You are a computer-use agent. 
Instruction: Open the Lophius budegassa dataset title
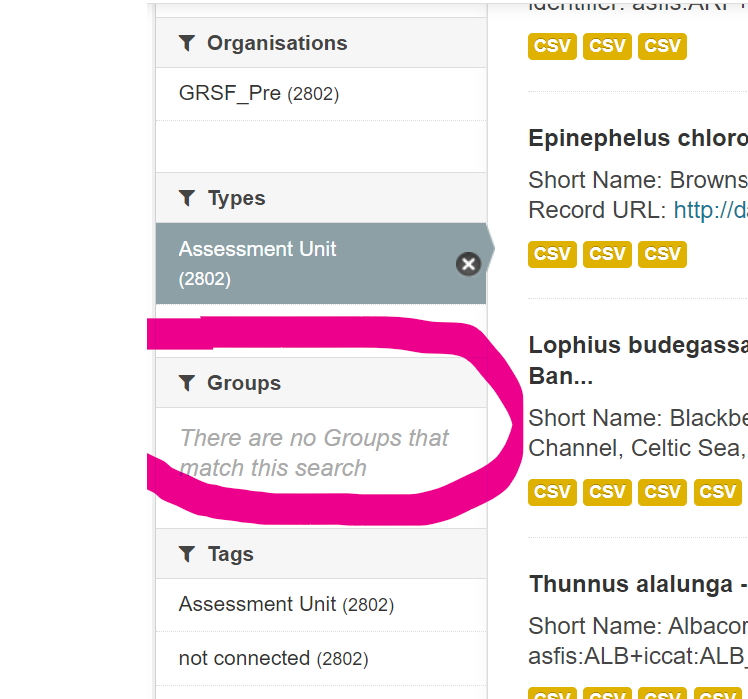coord(637,345)
